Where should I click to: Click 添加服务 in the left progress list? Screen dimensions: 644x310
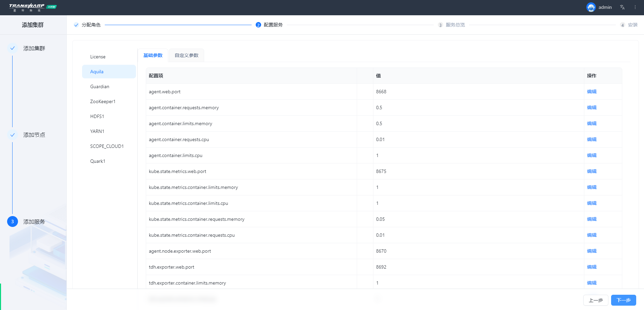(x=34, y=222)
